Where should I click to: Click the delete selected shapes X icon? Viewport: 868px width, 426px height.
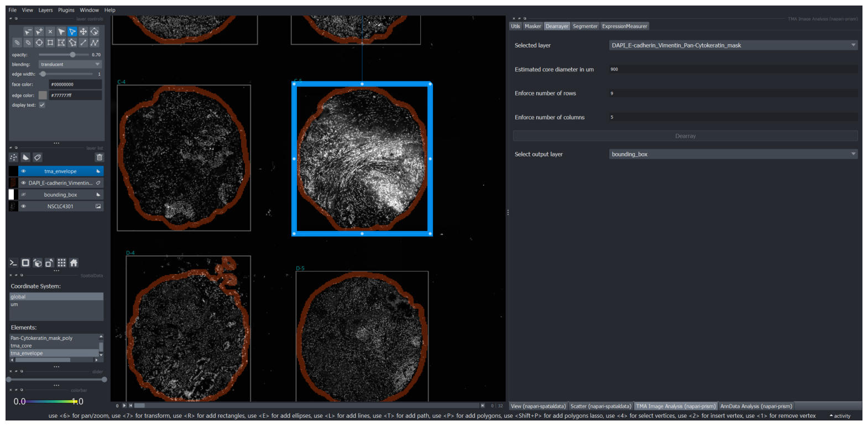[50, 31]
